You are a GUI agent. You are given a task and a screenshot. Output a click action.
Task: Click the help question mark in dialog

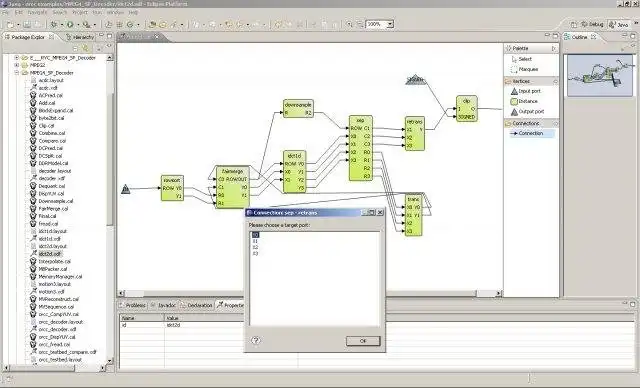point(256,340)
